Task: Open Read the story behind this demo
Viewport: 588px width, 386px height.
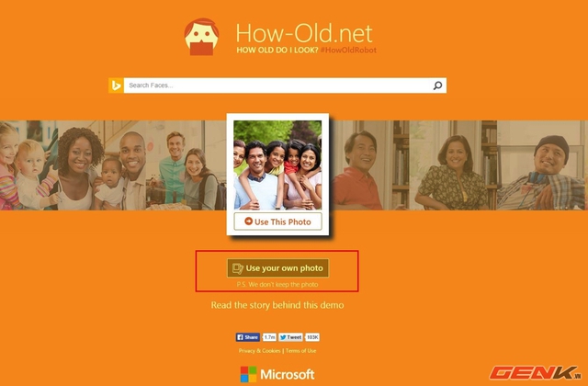Action: pyautogui.click(x=277, y=305)
